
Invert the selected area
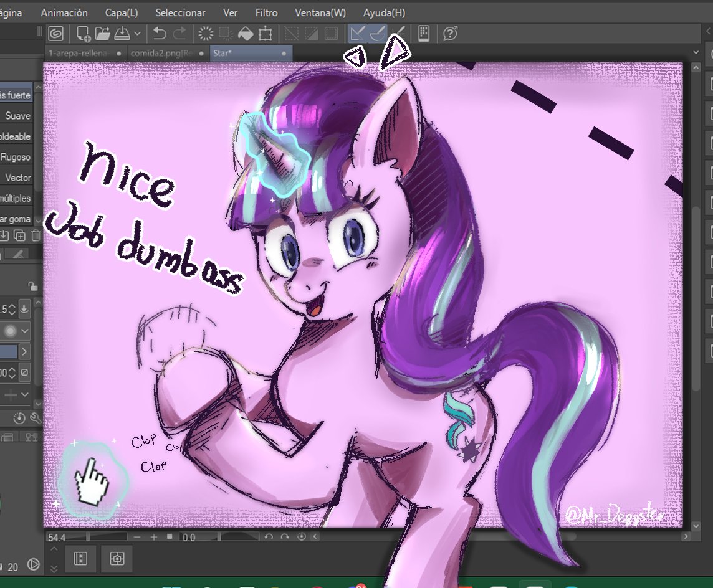[312, 34]
